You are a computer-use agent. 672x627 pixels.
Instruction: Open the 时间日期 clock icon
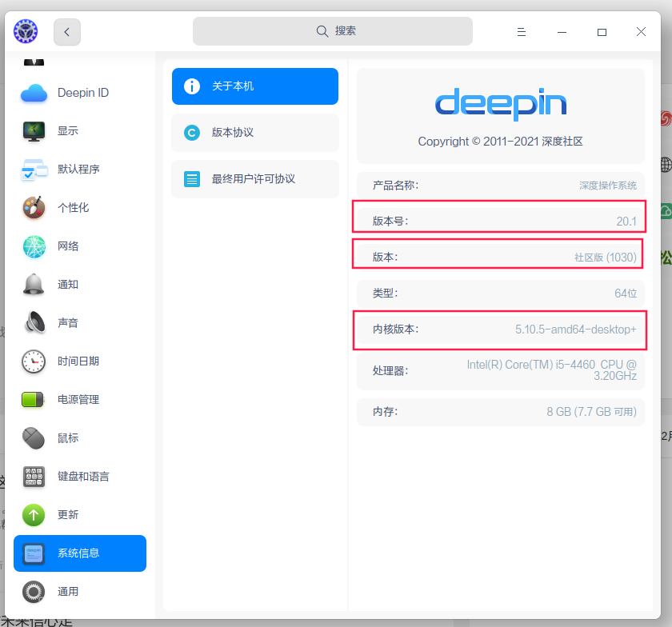[34, 361]
